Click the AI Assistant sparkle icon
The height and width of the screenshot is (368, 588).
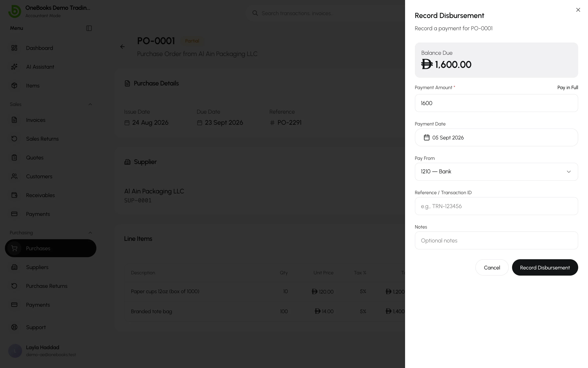tap(14, 67)
